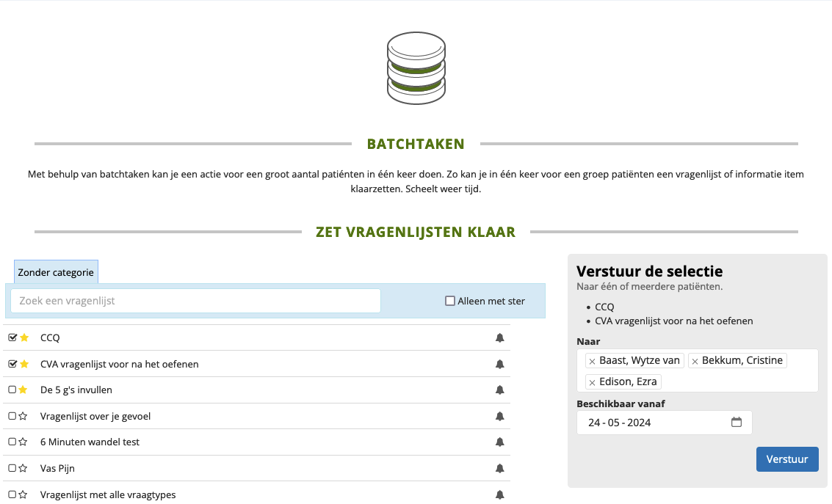832x504 pixels.
Task: Enable the Alleen met ster checkbox
Action: (450, 301)
